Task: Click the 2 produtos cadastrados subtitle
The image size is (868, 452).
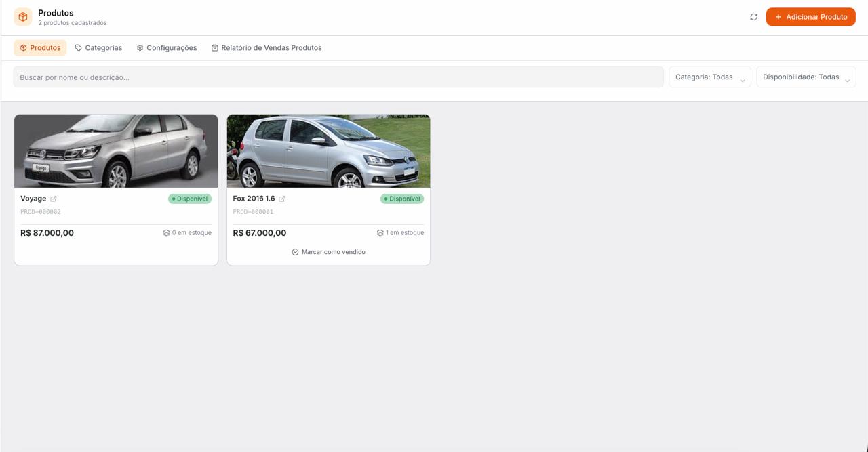Action: tap(73, 23)
